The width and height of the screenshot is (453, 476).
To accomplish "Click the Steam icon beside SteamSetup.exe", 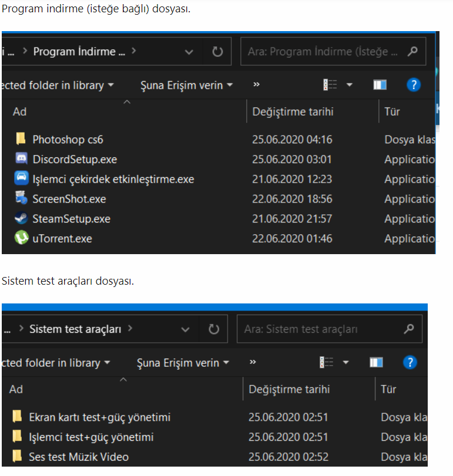I will point(21,219).
